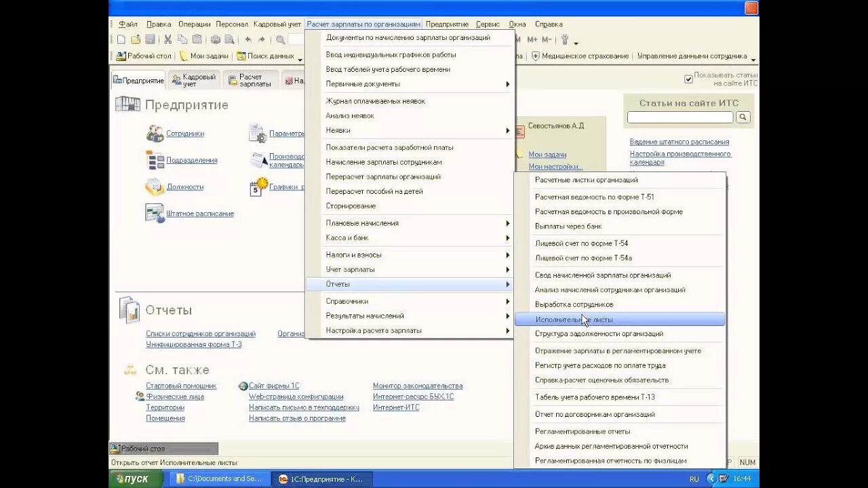This screenshot has width=868, height=488.
Task: Open the Написать письмо в техподдержку link
Action: point(304,407)
